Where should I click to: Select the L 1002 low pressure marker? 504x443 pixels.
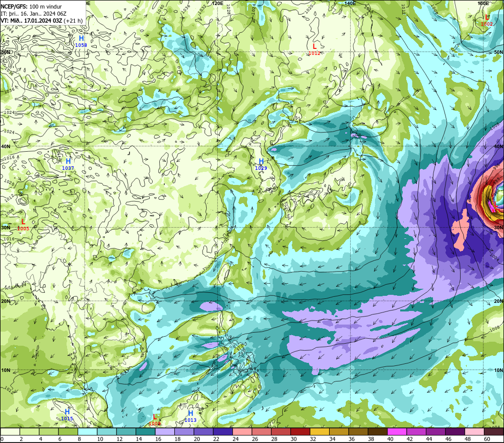pos(487,20)
